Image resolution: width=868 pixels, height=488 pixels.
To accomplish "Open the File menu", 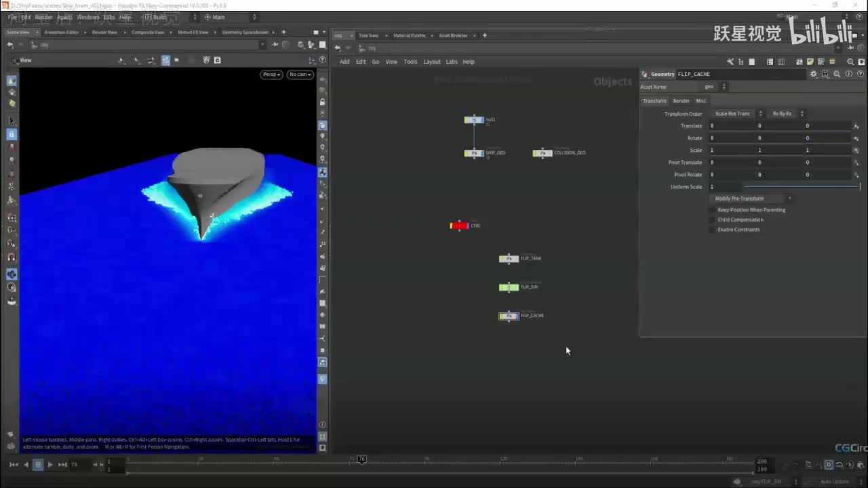I will [x=12, y=17].
